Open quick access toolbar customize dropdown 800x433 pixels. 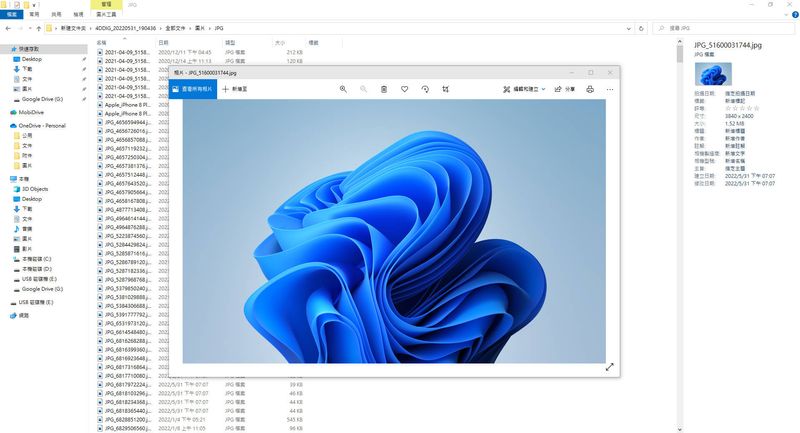34,5
